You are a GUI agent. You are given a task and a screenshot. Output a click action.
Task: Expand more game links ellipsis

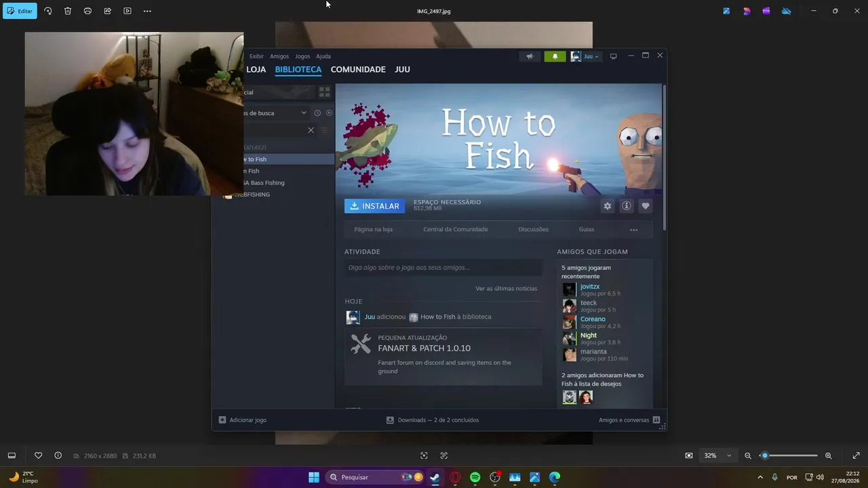coord(633,230)
